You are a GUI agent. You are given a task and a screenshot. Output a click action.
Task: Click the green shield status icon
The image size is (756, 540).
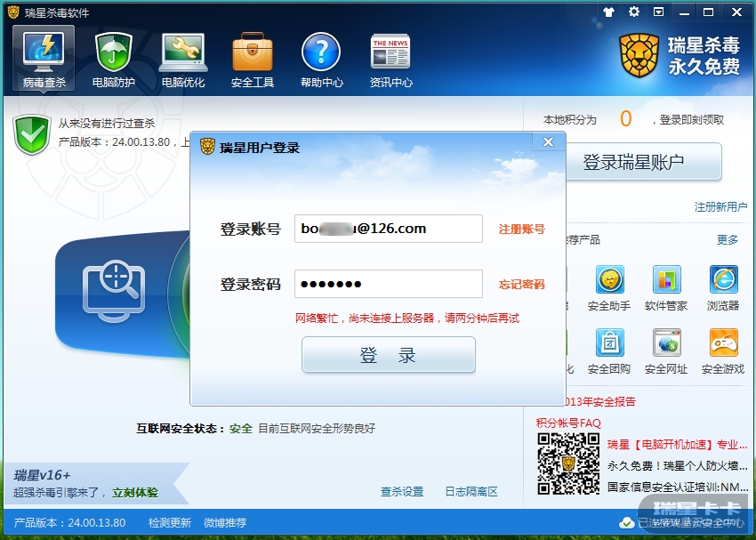[32, 134]
